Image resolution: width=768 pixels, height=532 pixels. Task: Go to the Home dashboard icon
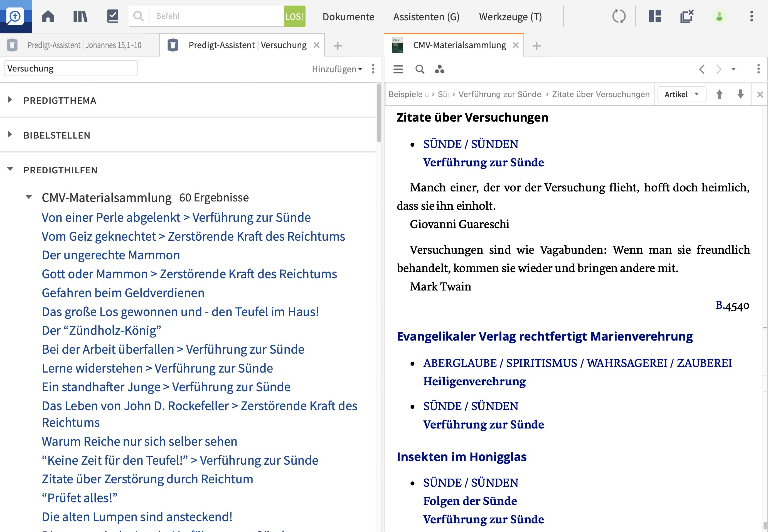(x=48, y=16)
